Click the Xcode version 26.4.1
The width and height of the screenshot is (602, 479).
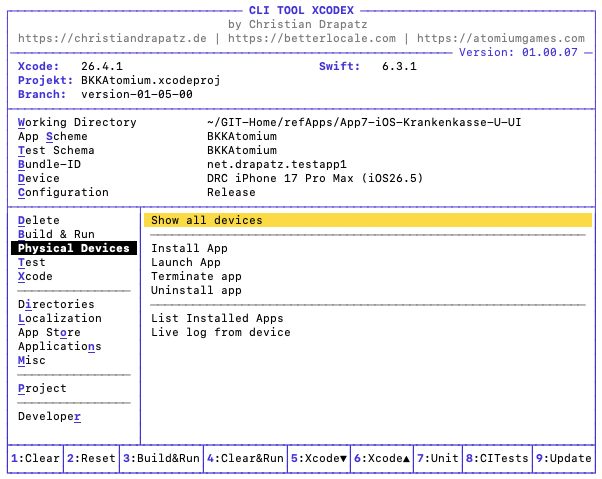pos(102,66)
